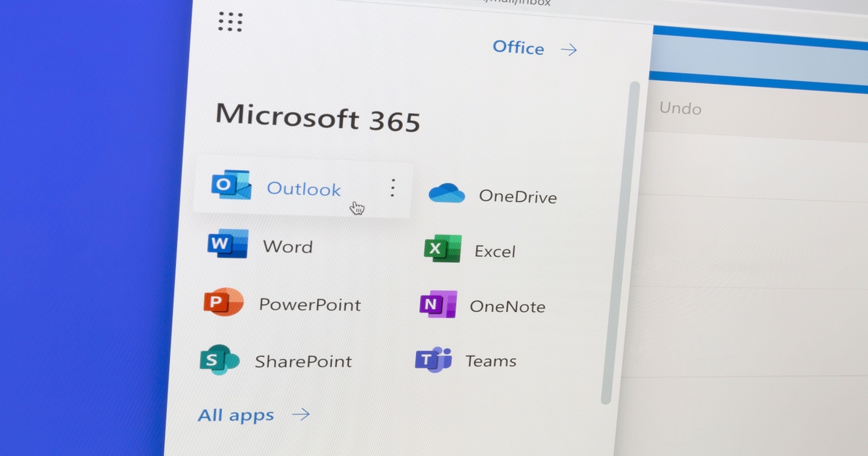Start Excel from the launcher
This screenshot has height=456, width=868.
(x=495, y=251)
